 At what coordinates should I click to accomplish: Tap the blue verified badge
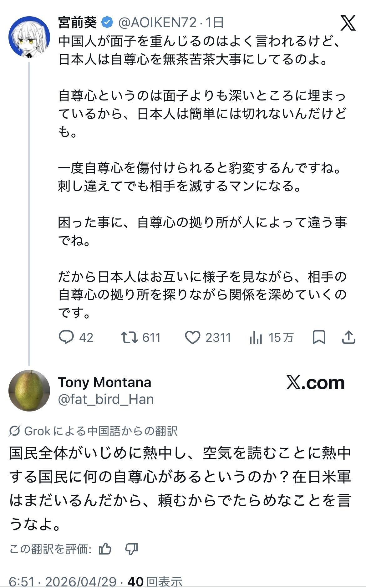click(107, 23)
